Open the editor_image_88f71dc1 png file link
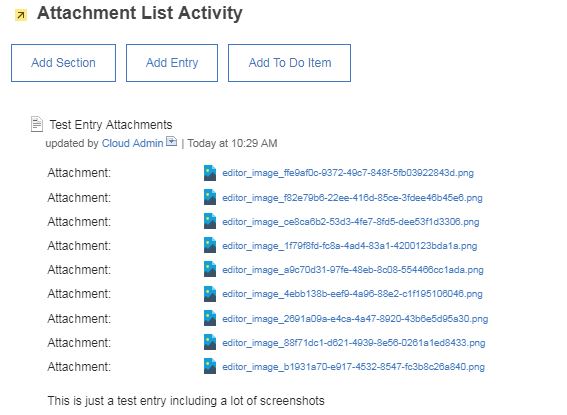Screen dimensions: 567x415 354,342
